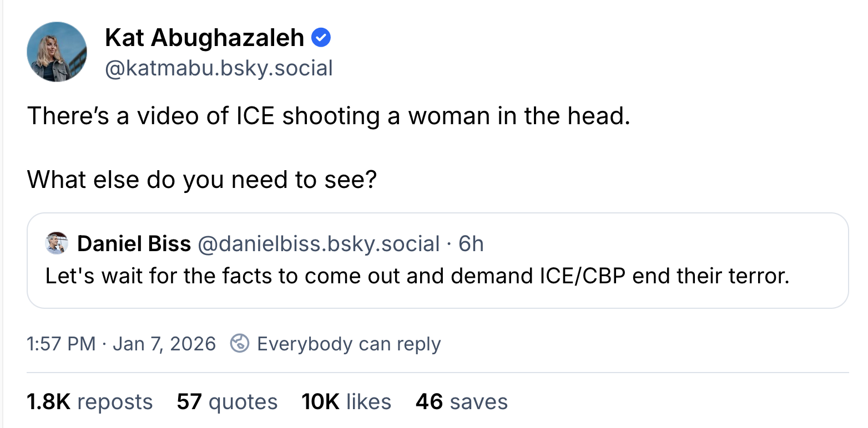Click the globe reply-settings icon
868x428 pixels.
point(239,344)
